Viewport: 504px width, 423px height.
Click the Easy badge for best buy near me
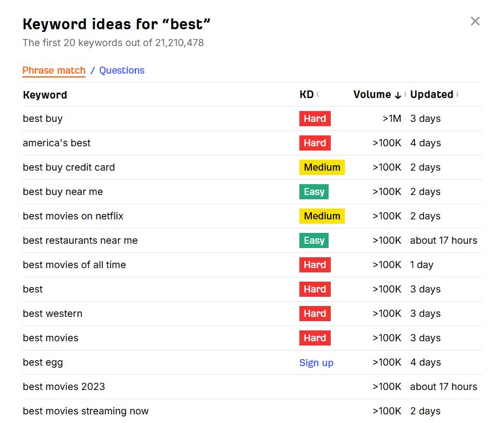313,192
